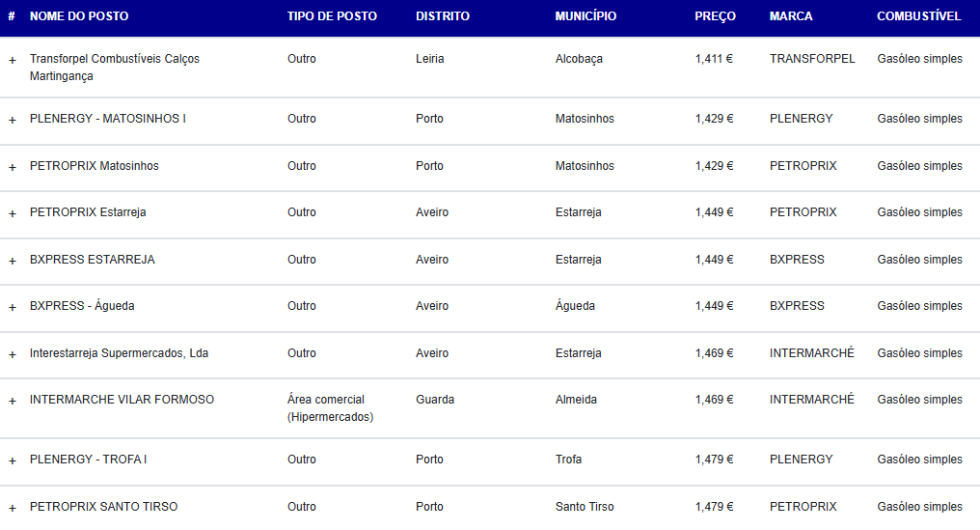The image size is (980, 530).
Task: Sort by the TIPO DE POSTO column
Action: point(332,16)
